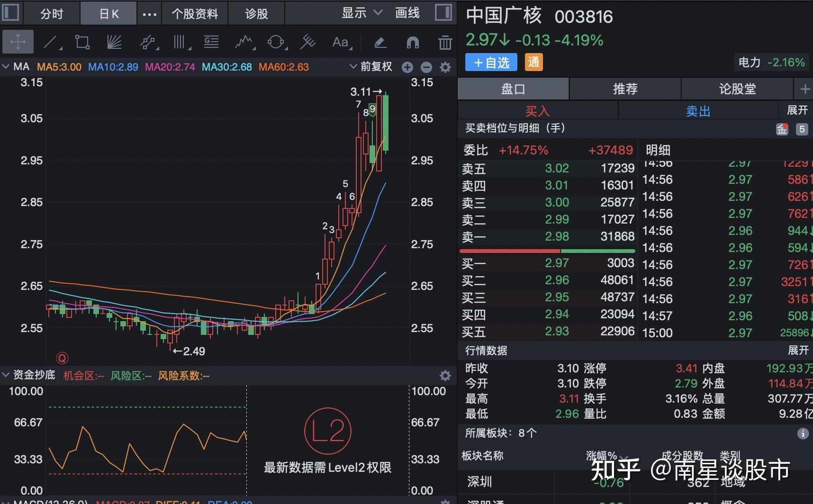813x504 pixels.
Task: Expand the 行情数据 section via 展开
Action: tap(798, 350)
